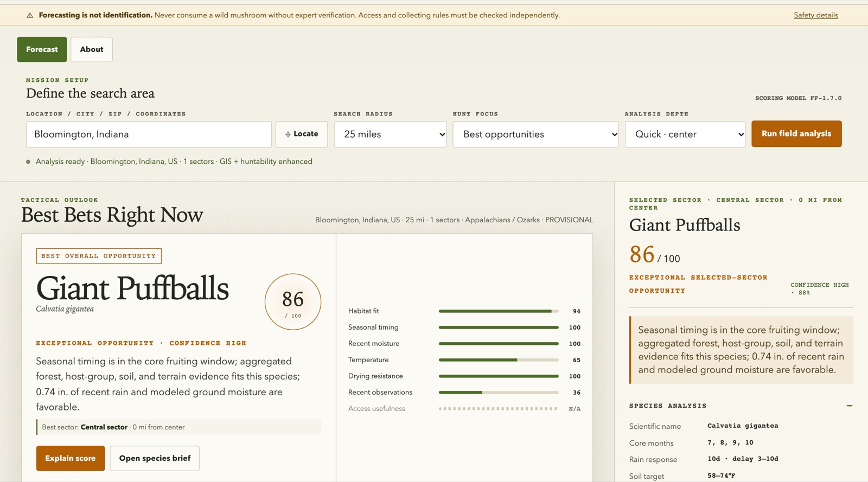This screenshot has height=482, width=868.
Task: Select the scientific name Calvatia gigantea value
Action: 743,426
